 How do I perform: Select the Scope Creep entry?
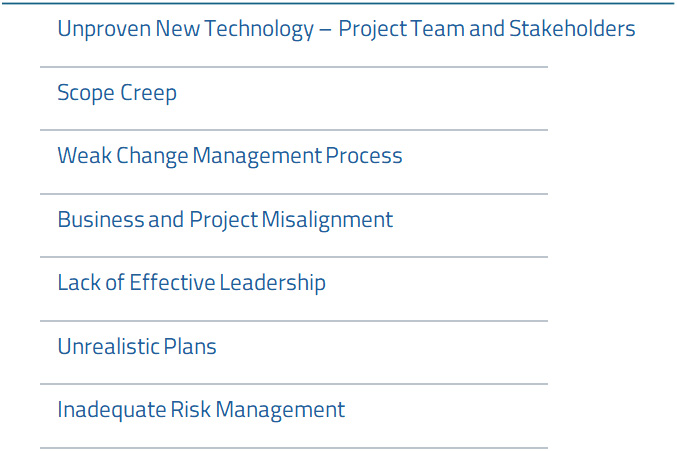click(x=117, y=93)
